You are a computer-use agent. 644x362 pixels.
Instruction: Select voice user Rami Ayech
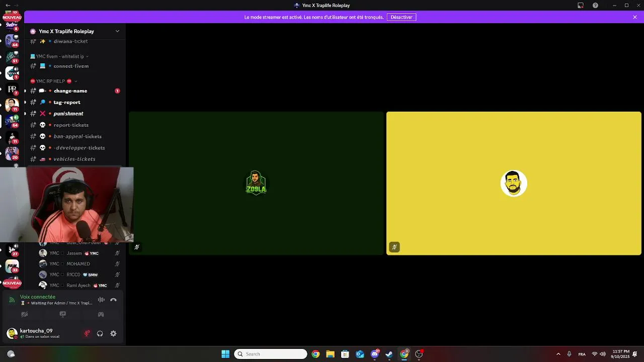79,286
